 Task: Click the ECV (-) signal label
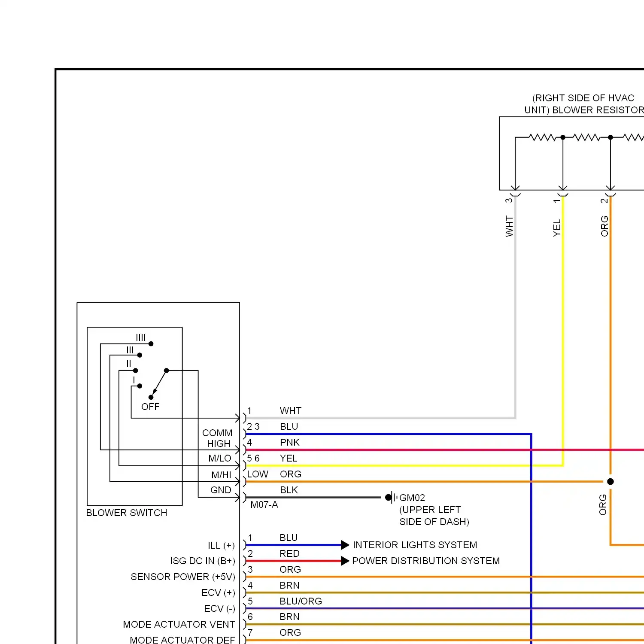pos(219,608)
